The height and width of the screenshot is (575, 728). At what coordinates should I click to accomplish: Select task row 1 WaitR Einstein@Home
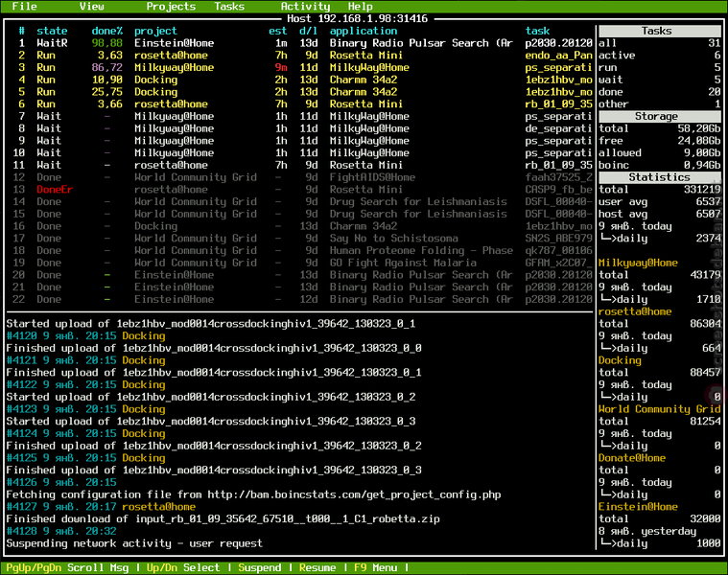(299, 43)
